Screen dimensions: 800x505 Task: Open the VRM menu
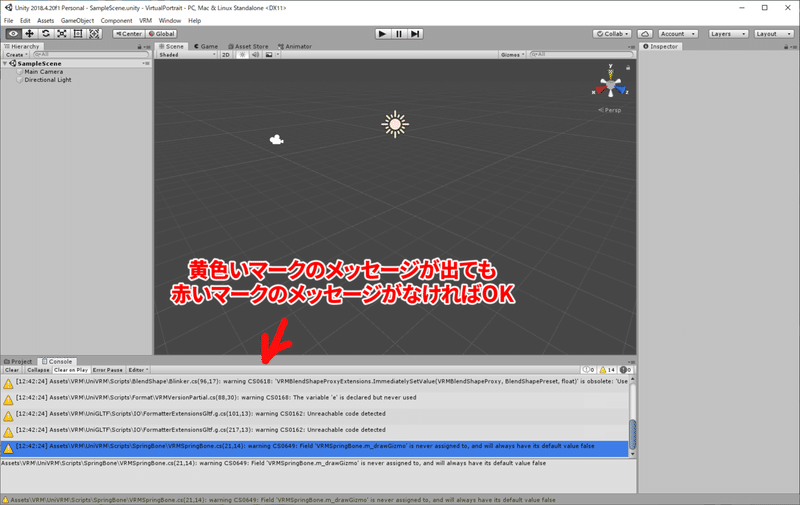[145, 20]
